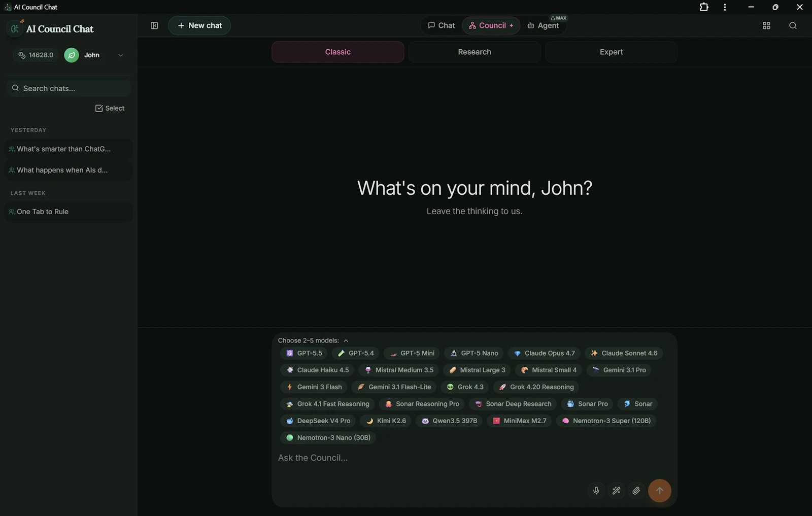Select Grok 4.3 model
This screenshot has width=812, height=516.
pos(465,387)
